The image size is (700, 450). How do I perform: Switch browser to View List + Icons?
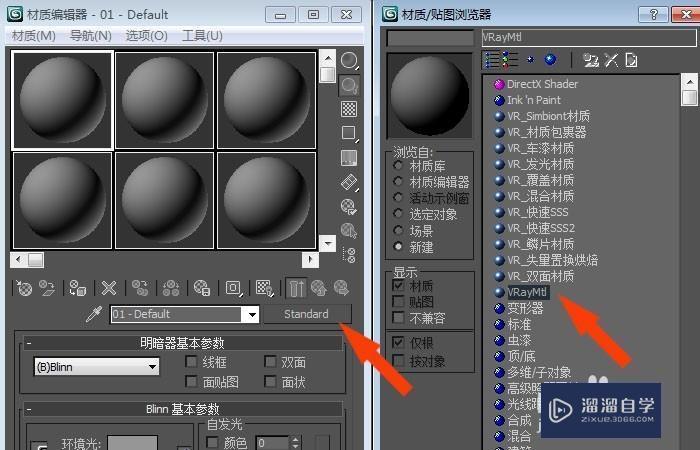click(510, 60)
